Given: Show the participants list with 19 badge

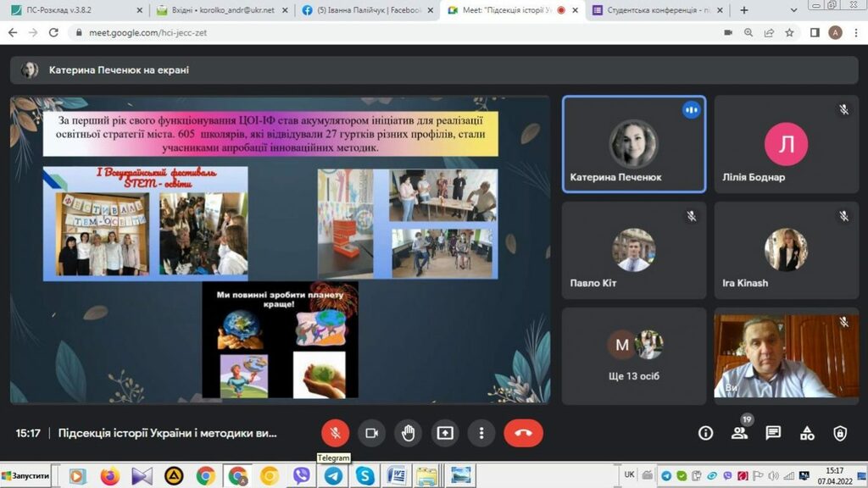Looking at the screenshot, I should click(x=739, y=433).
